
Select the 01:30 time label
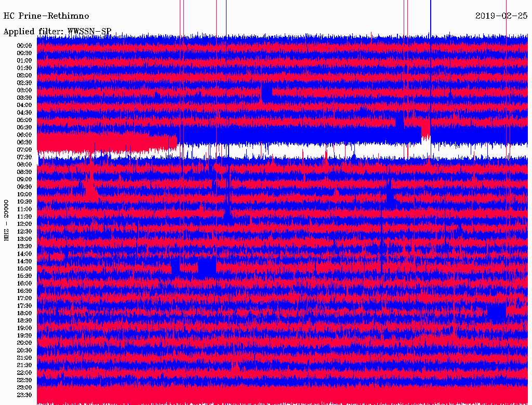(x=24, y=68)
